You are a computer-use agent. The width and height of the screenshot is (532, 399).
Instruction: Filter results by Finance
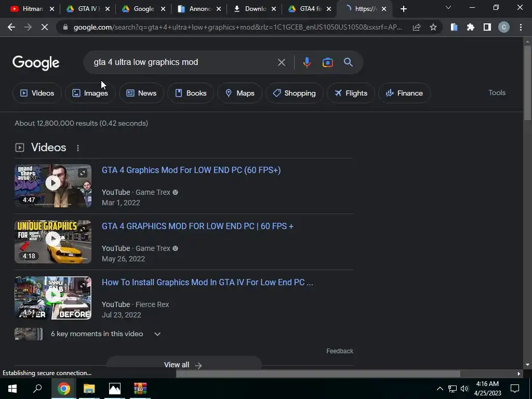click(x=404, y=93)
